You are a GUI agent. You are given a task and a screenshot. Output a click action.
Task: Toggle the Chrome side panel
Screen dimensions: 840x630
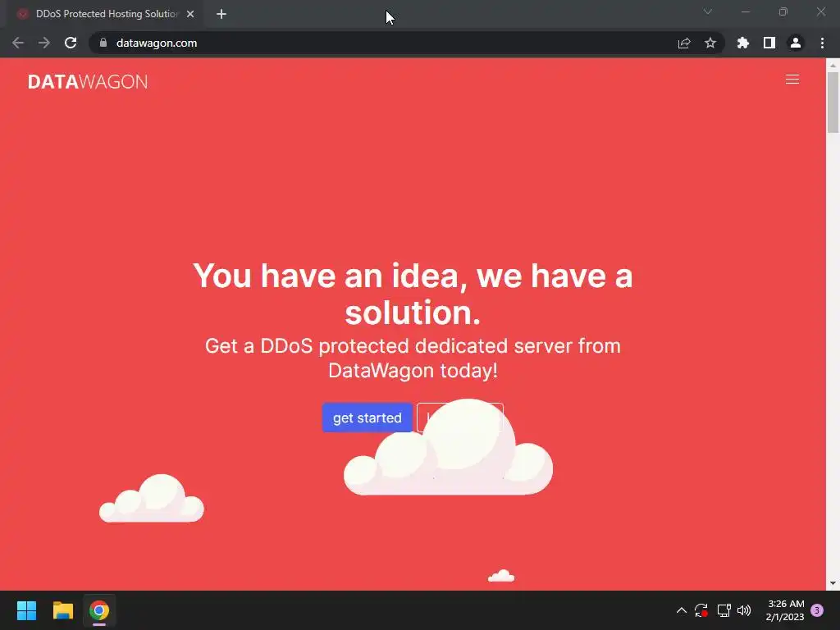tap(769, 43)
